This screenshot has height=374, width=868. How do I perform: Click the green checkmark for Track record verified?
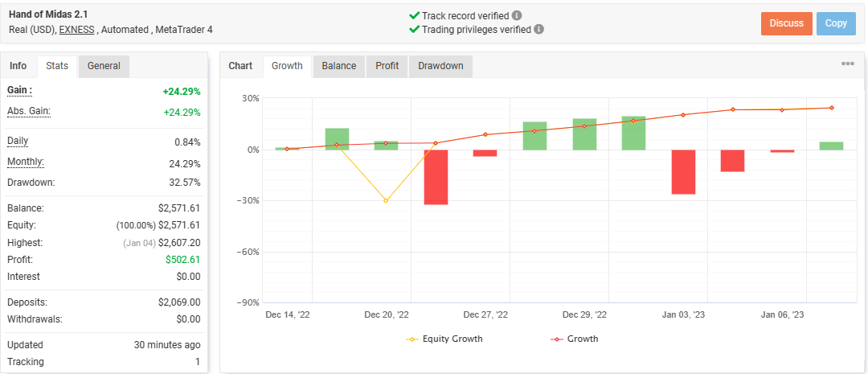[x=414, y=15]
